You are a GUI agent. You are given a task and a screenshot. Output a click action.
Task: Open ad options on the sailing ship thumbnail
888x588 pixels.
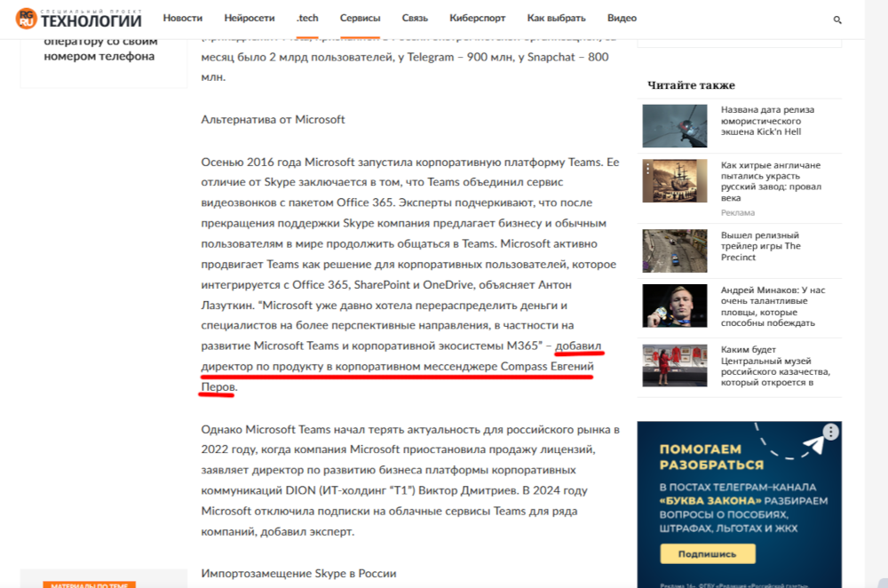click(x=648, y=168)
